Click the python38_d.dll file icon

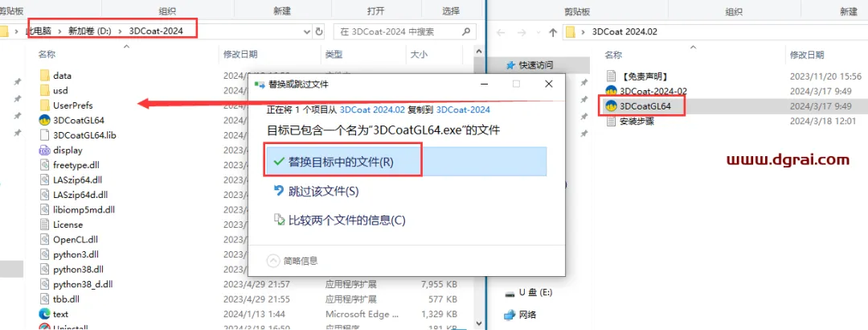point(45,284)
